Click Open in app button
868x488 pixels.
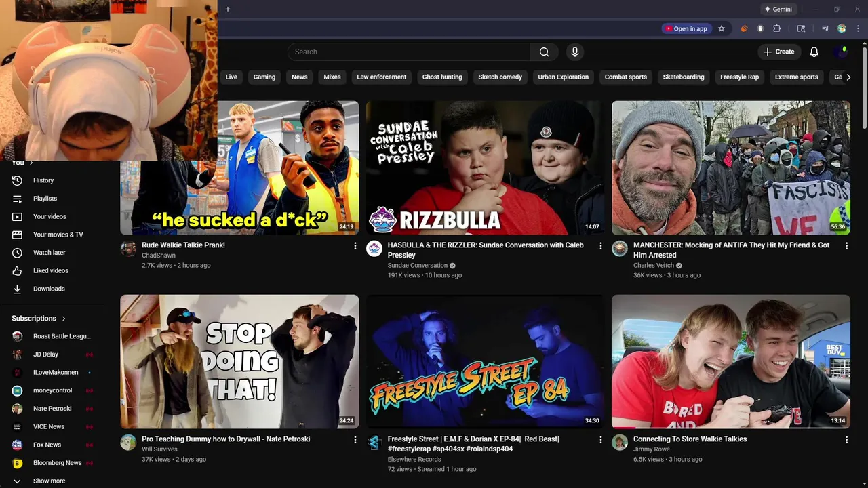tap(686, 28)
